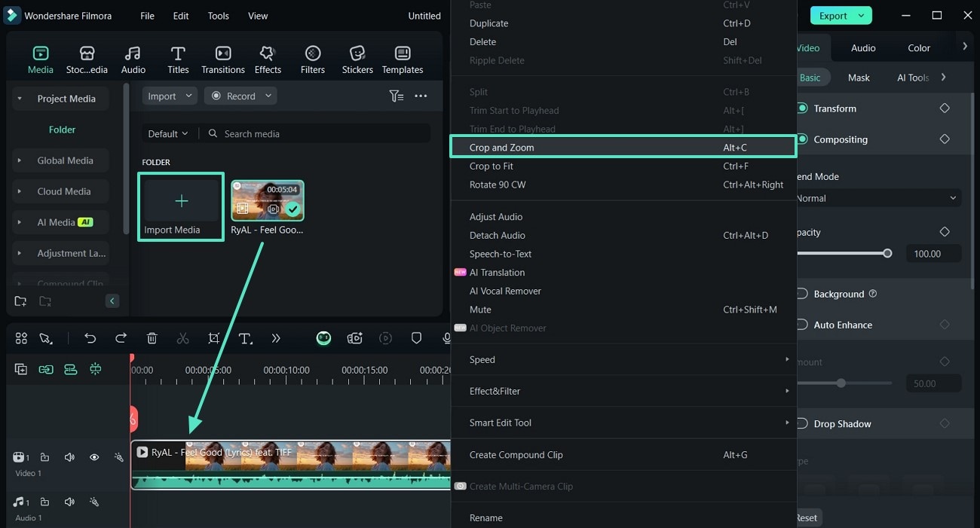The image size is (980, 528).
Task: Select the crop tool in timeline toolbar
Action: tap(214, 339)
